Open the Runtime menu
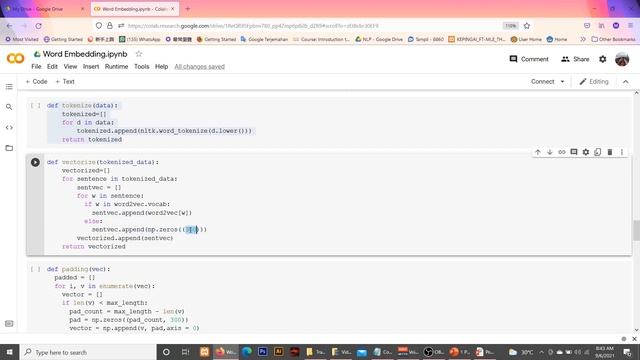This screenshot has width=640, height=360. click(x=116, y=67)
